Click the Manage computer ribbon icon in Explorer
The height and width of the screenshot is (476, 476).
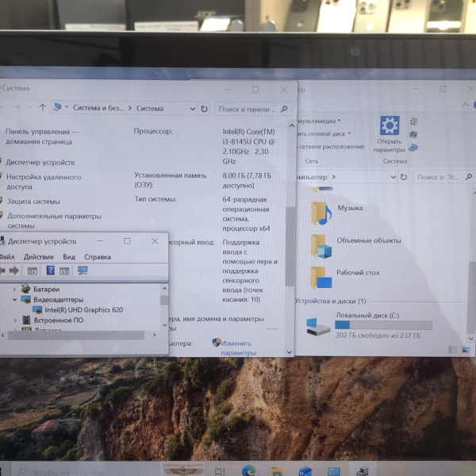click(413, 148)
